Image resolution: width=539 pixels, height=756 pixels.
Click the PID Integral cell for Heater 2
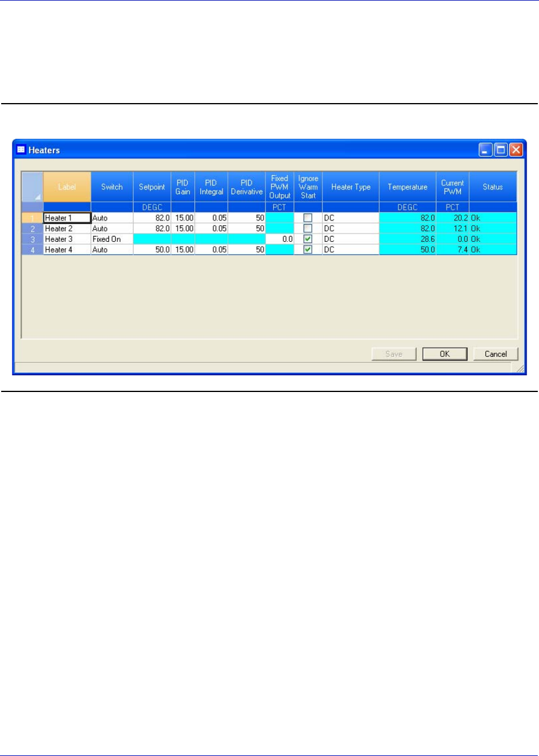211,229
